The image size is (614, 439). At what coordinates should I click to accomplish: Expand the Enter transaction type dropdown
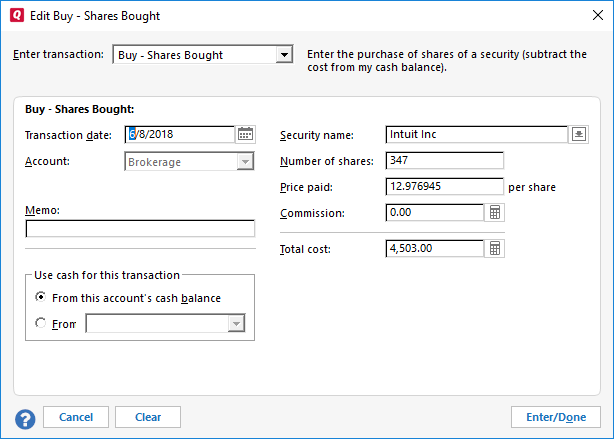(x=284, y=55)
